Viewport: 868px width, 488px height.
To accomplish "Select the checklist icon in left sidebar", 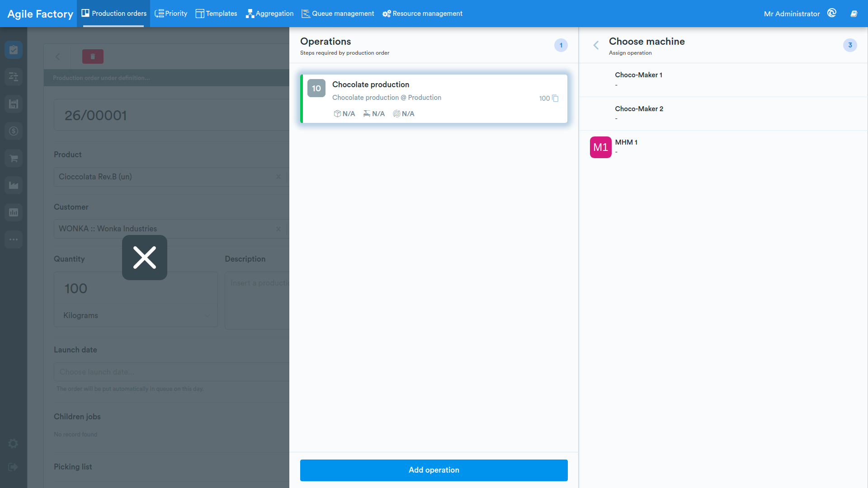I will click(14, 50).
